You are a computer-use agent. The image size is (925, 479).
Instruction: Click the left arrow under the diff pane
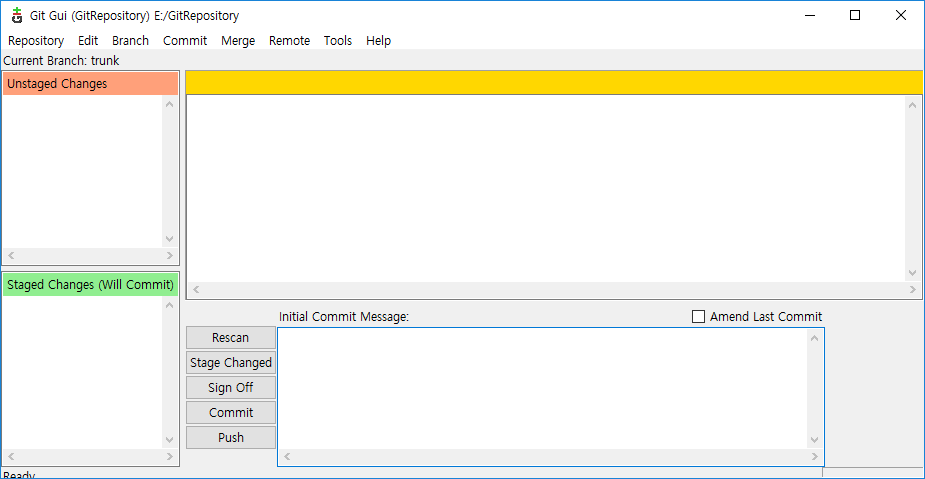pos(196,290)
